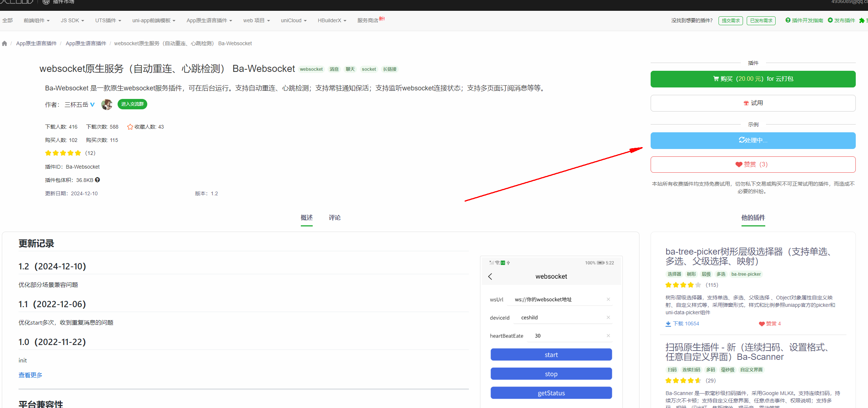Image resolution: width=868 pixels, height=408 pixels.
Task: Click 查看更多 link under update log
Action: click(x=30, y=375)
